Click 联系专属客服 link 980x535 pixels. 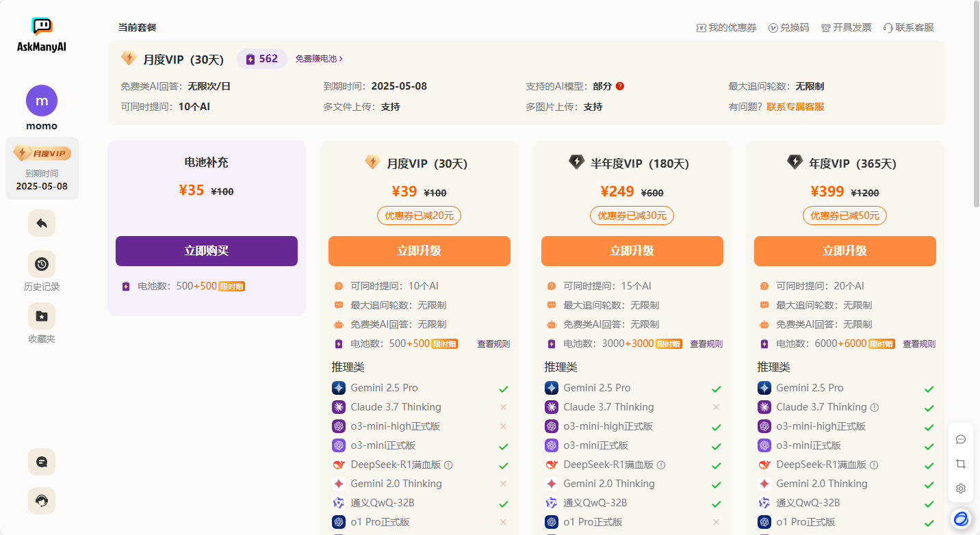(x=795, y=107)
